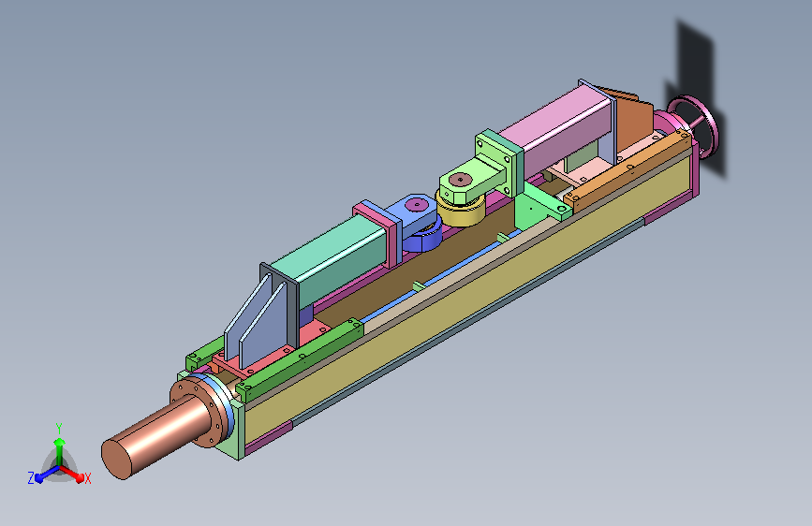Select the orange top rail near the handwheel
The width and height of the screenshot is (812, 526).
[627, 169]
